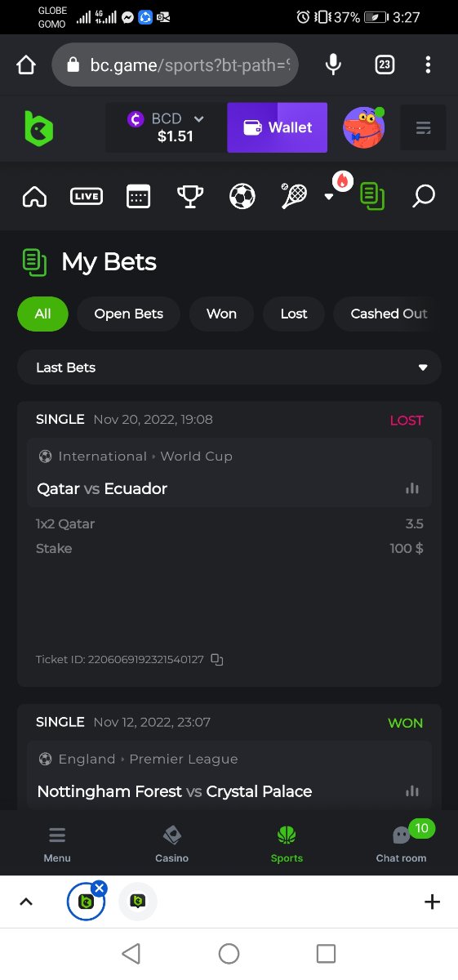The width and height of the screenshot is (458, 980).
Task: Open the calendar schedule icon
Action: tap(139, 196)
